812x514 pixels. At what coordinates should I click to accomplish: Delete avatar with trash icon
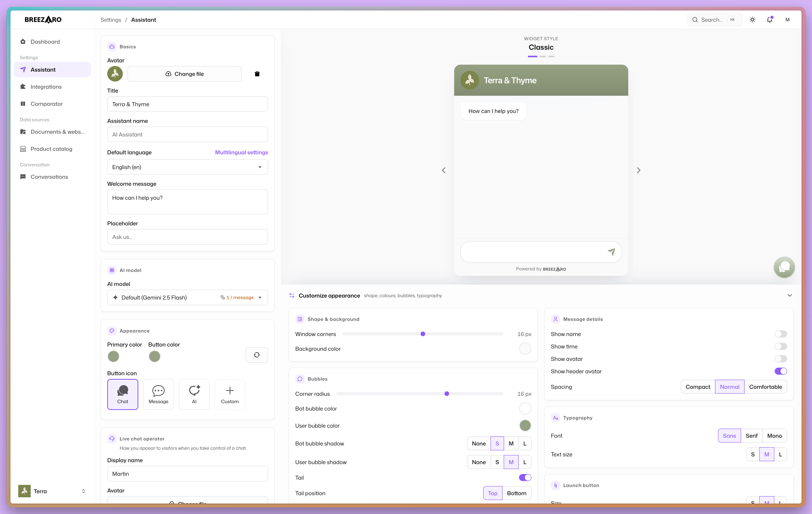(x=257, y=74)
